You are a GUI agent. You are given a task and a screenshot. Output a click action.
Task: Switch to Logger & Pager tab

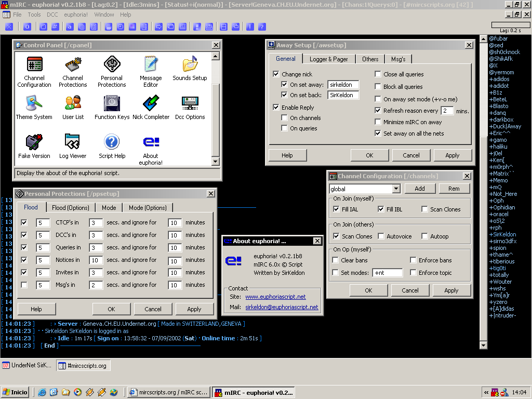[x=328, y=59]
